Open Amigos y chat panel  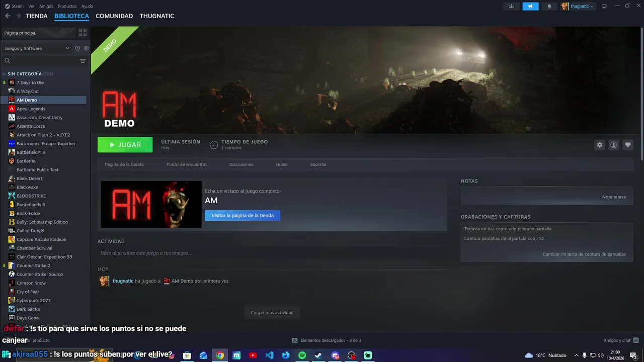tap(621, 340)
